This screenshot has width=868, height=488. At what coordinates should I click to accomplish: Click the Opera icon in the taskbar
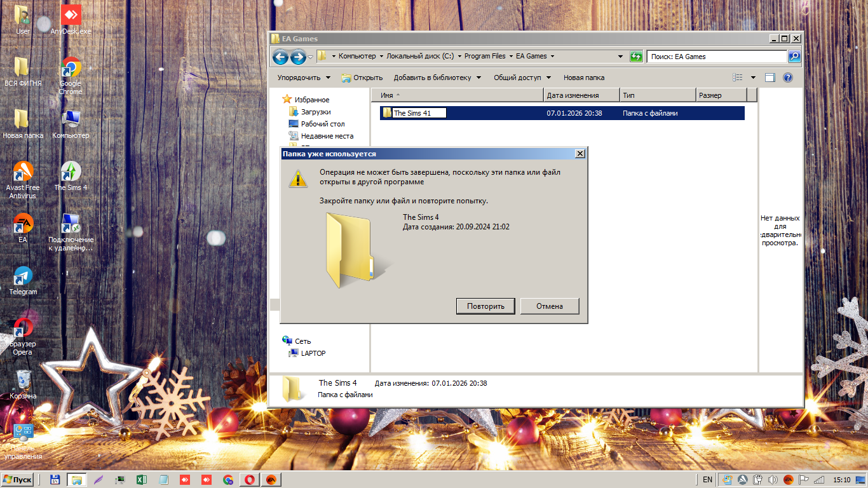tap(250, 480)
